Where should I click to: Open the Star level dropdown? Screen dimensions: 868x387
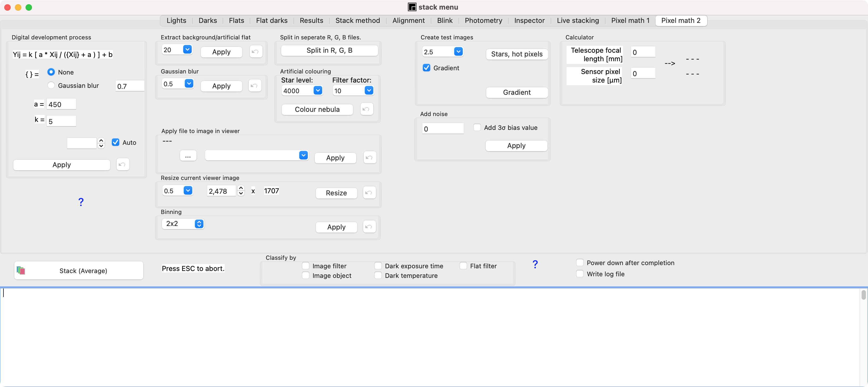coord(318,90)
